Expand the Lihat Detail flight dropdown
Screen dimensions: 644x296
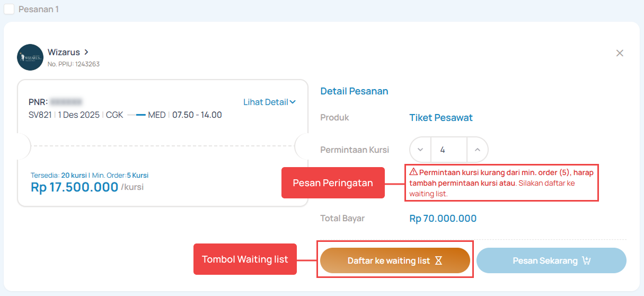click(269, 102)
